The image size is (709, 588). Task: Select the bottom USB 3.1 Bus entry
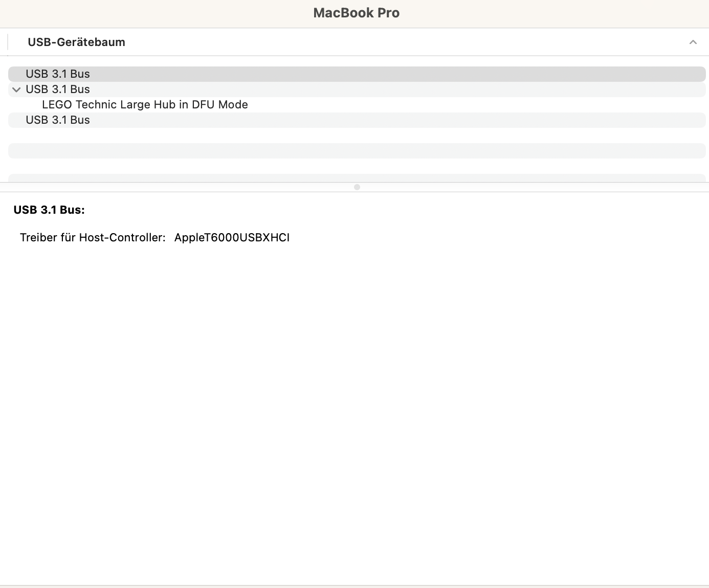point(58,120)
